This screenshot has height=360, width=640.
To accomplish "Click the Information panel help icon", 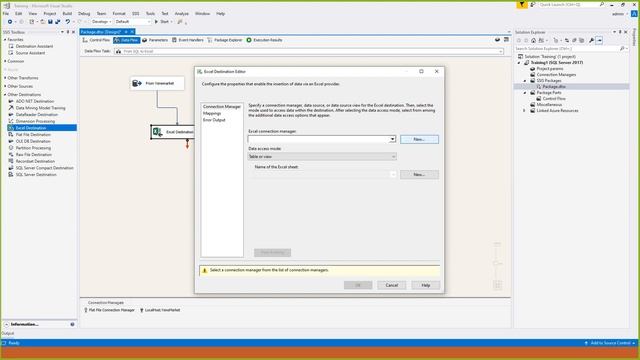I will coord(72,324).
